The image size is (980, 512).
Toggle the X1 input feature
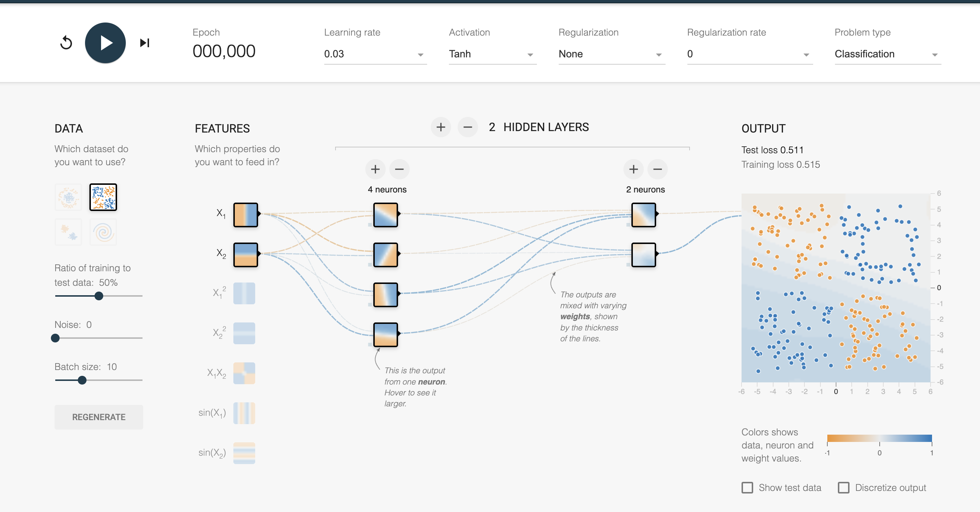coord(245,215)
